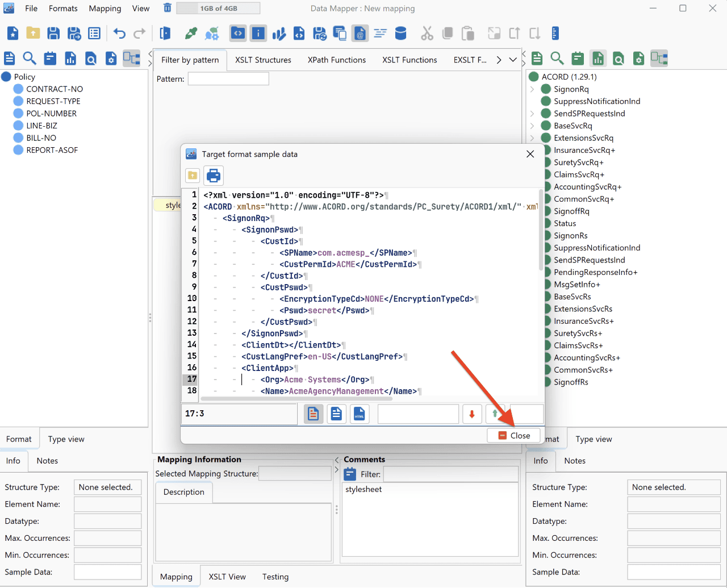Click the red down-arrow search-next icon
This screenshot has width=727, height=588.
[472, 414]
